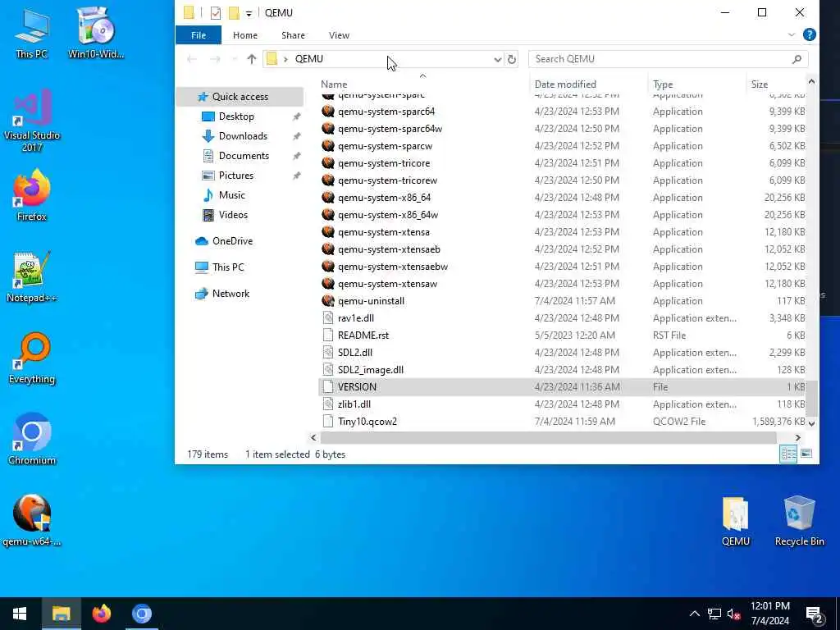Select qemu-uninstall application
Screen dimensions: 840x630
[563, 301]
